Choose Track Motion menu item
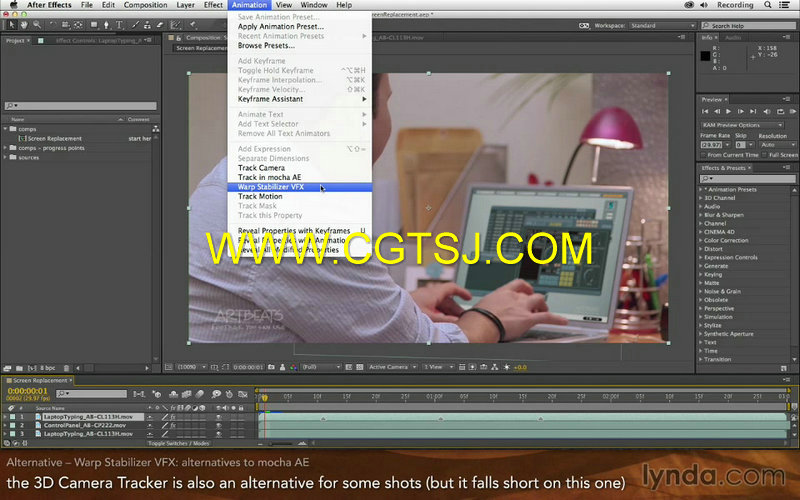This screenshot has height=500, width=800. (299, 196)
